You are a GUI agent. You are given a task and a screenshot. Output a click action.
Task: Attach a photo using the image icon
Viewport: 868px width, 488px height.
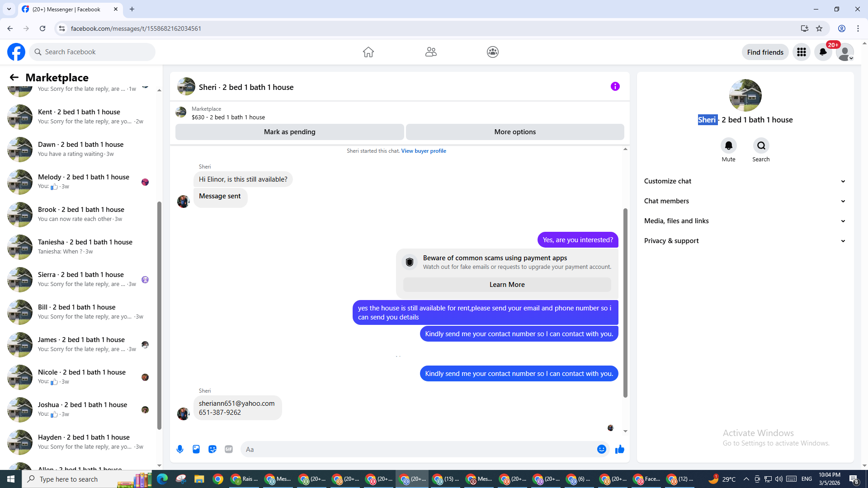pyautogui.click(x=196, y=449)
